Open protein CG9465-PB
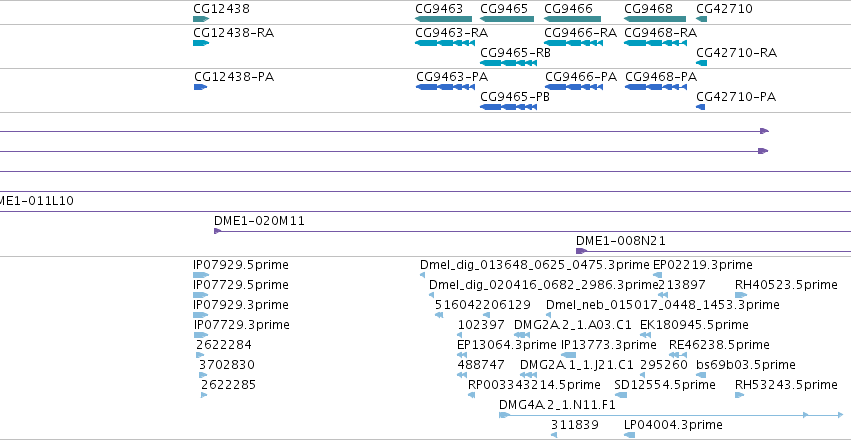Image resolution: width=851 pixels, height=440 pixels. 515,97
